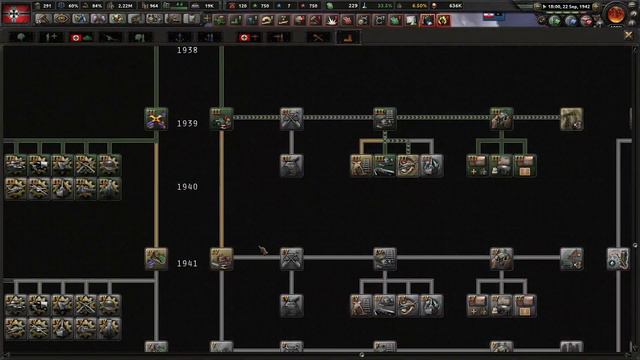Viewport: 640px width, 360px height.
Task: Select first icon in the 1941 left grid
Action: [x=16, y=305]
